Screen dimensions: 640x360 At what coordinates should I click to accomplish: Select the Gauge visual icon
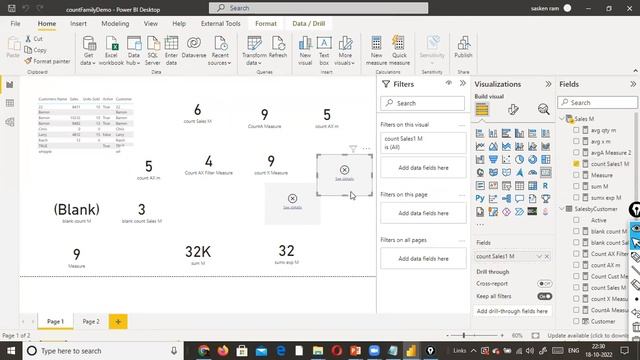[x=532, y=172]
